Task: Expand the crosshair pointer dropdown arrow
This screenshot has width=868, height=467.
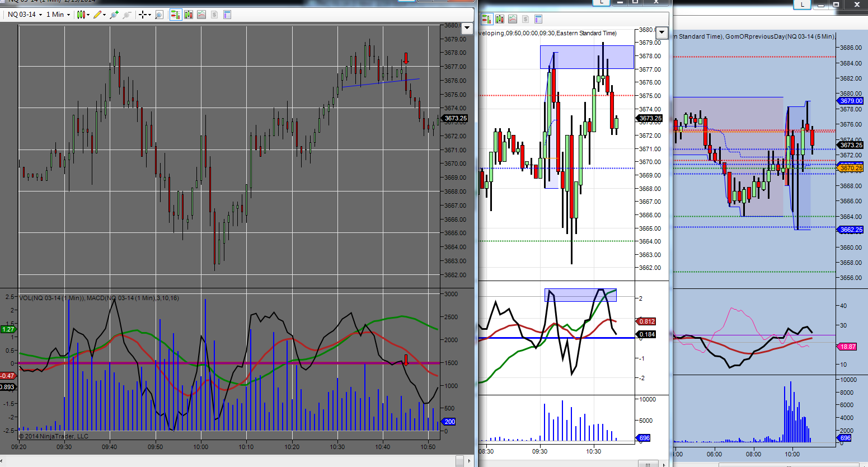Action: [x=149, y=15]
